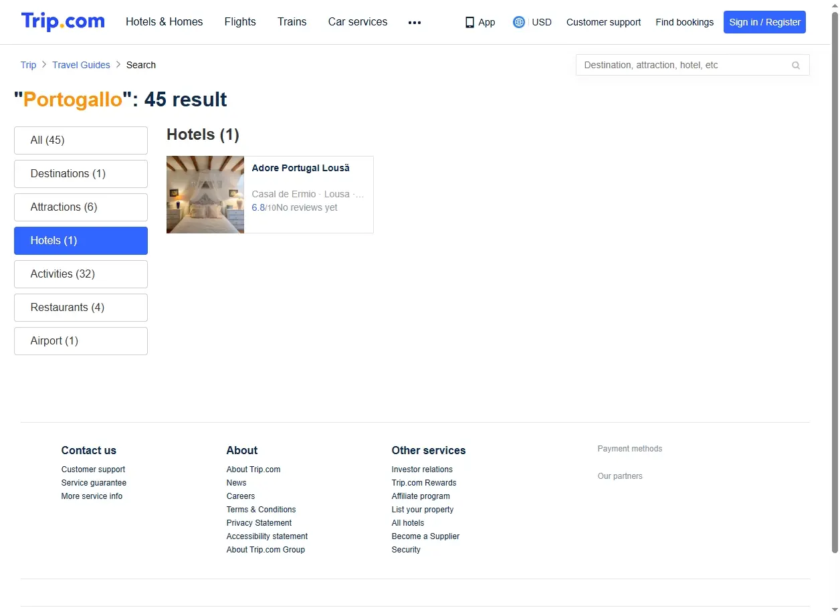Open the Security link
This screenshot has height=616, width=840.
406,550
